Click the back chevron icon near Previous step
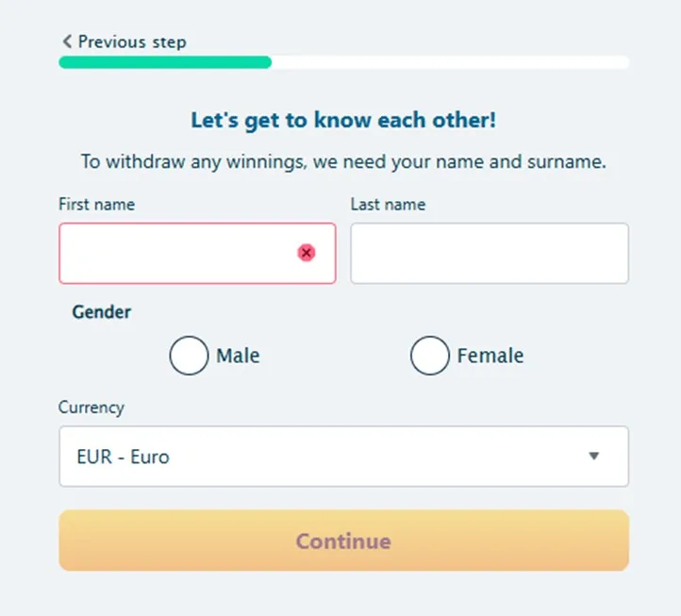The width and height of the screenshot is (681, 616). click(67, 42)
